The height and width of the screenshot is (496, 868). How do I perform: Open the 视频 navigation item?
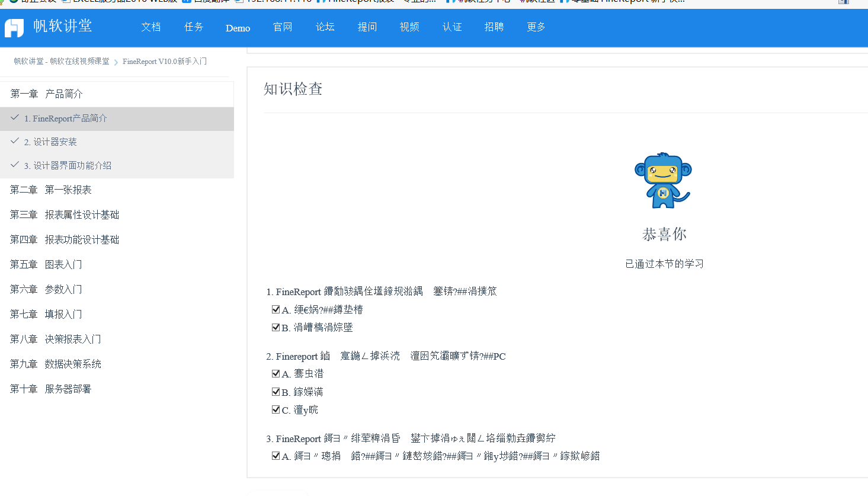click(x=409, y=27)
